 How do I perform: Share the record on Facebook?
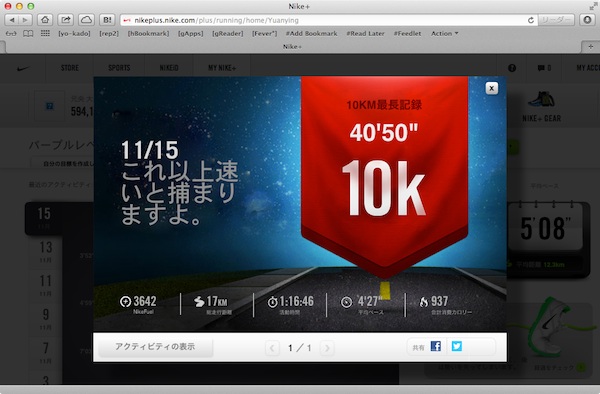[435, 346]
